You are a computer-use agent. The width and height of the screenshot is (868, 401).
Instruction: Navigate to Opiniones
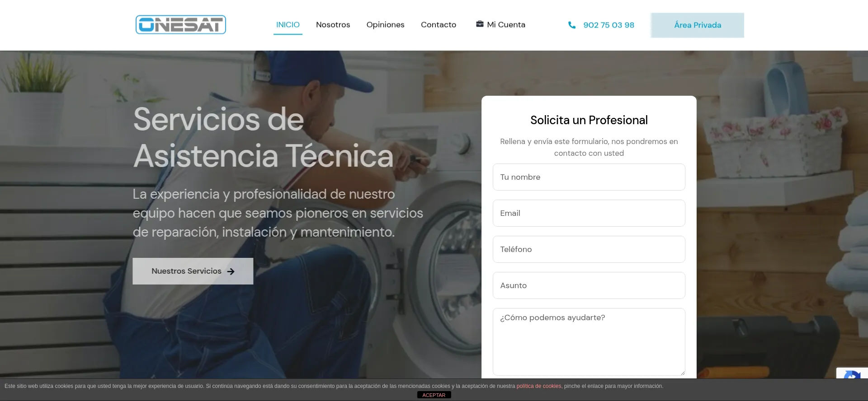[385, 25]
